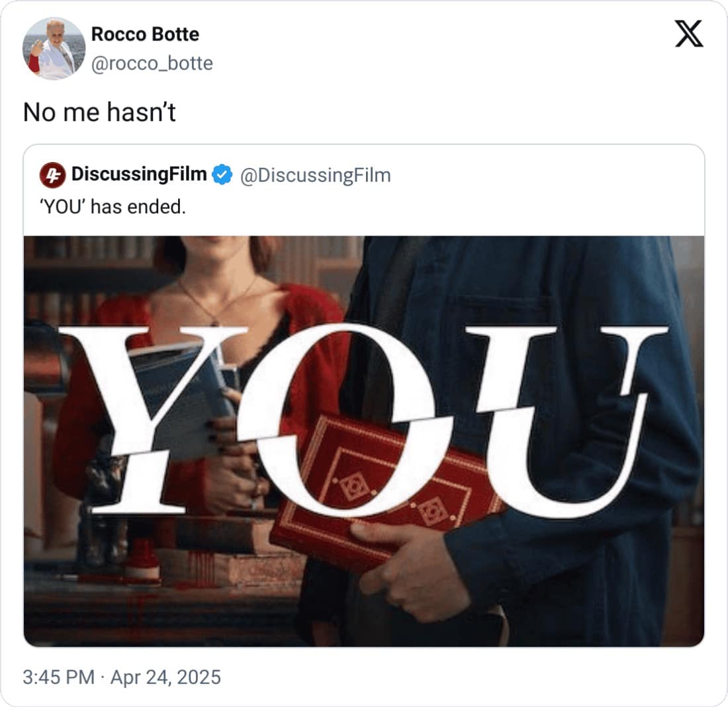Click the verification seal next to DiscussingFilm
Viewport: 728px width, 707px height.
[221, 175]
